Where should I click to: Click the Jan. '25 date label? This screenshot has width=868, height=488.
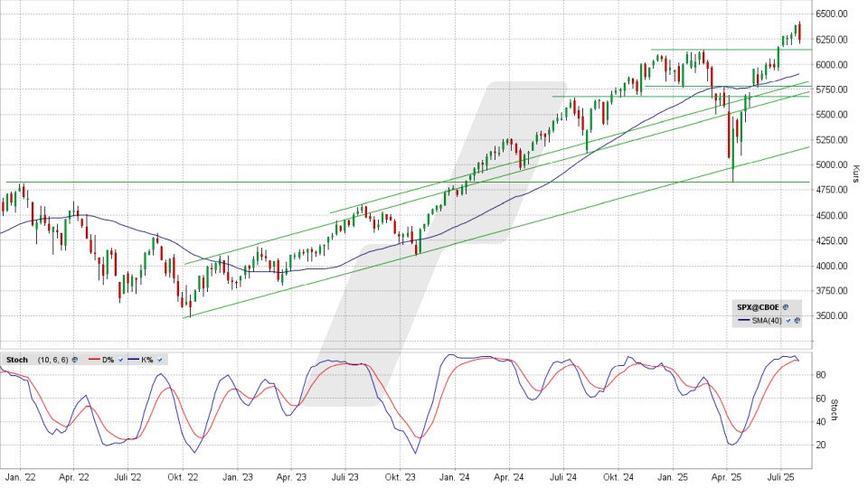pyautogui.click(x=673, y=477)
